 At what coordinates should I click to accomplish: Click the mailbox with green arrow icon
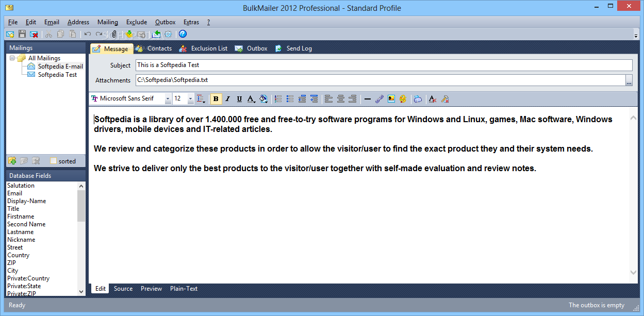click(x=156, y=34)
